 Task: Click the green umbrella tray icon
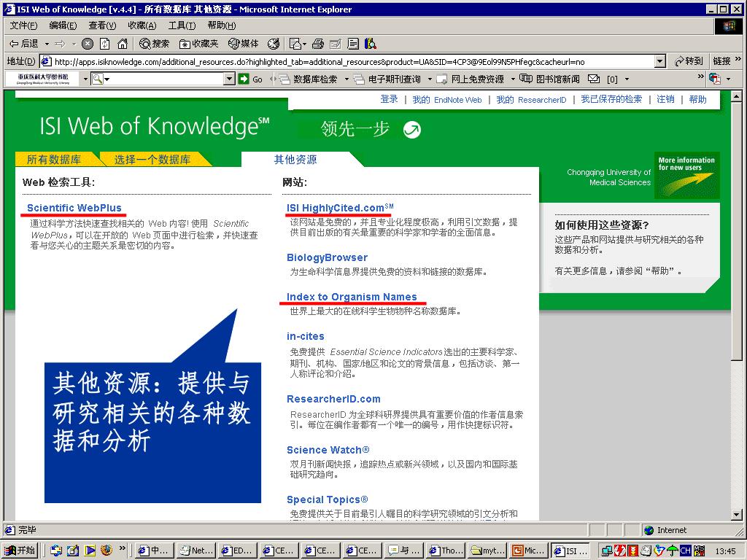click(x=672, y=551)
